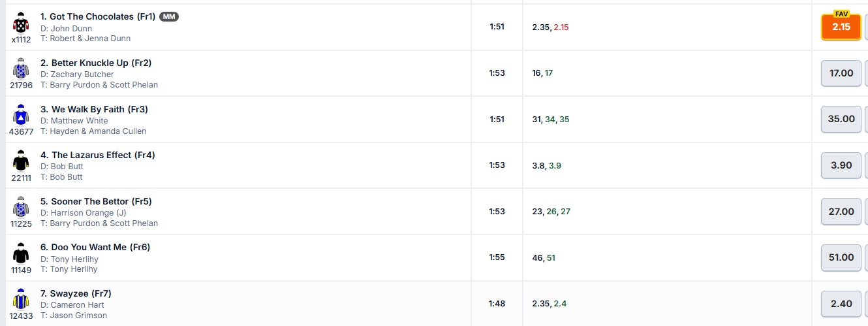Click Swayzee's striped jockey silks icon
The height and width of the screenshot is (326, 868).
pos(21,299)
